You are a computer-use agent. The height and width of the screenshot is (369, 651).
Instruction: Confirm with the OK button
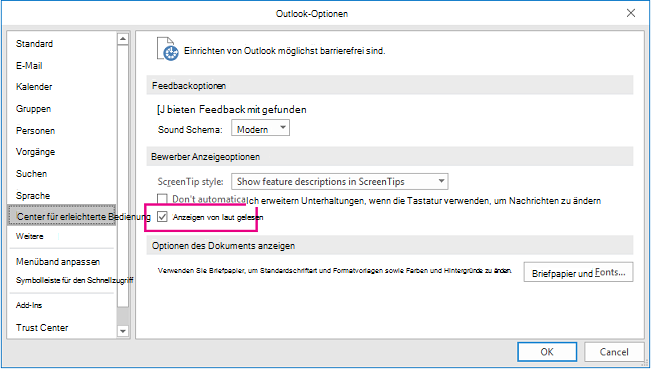pyautogui.click(x=547, y=352)
